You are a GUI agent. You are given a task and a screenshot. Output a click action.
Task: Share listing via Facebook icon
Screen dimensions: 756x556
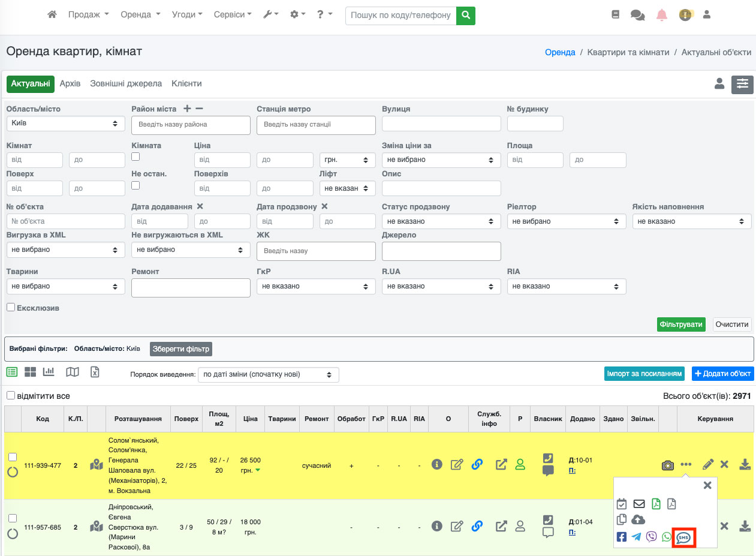(622, 537)
